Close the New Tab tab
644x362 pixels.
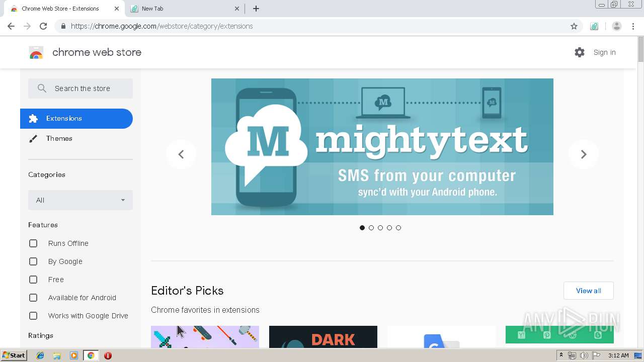237,9
